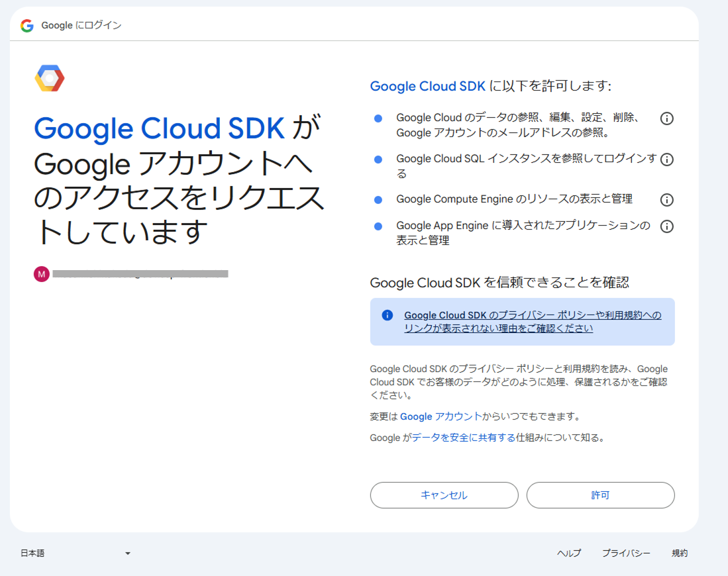
Task: Click the キャンセル button
Action: (444, 495)
